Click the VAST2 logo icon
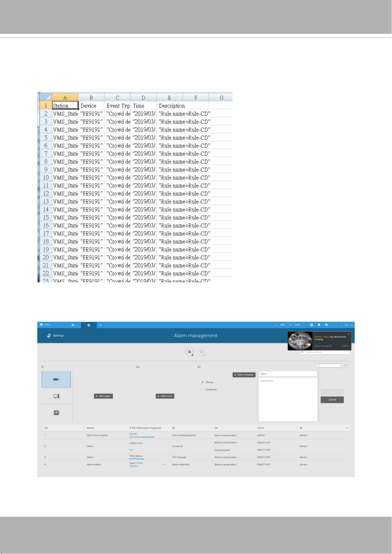Viewport: 392px width, 554px height. click(x=41, y=325)
